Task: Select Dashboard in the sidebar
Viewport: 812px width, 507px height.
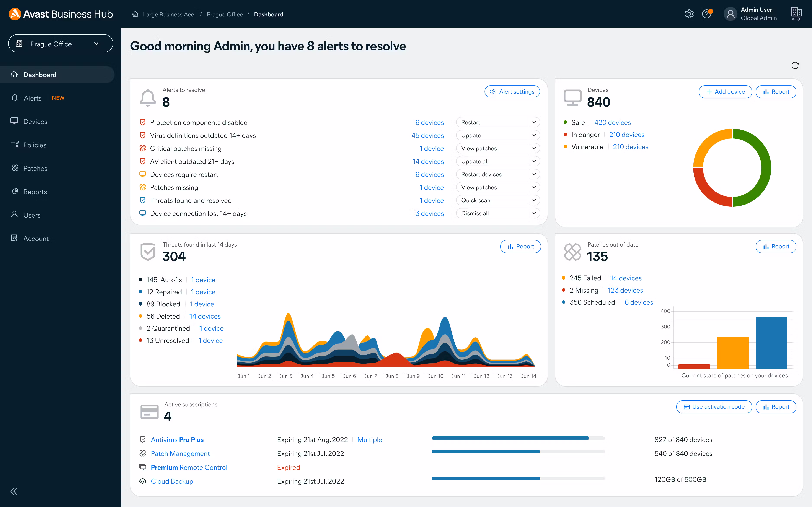Action: (40, 75)
